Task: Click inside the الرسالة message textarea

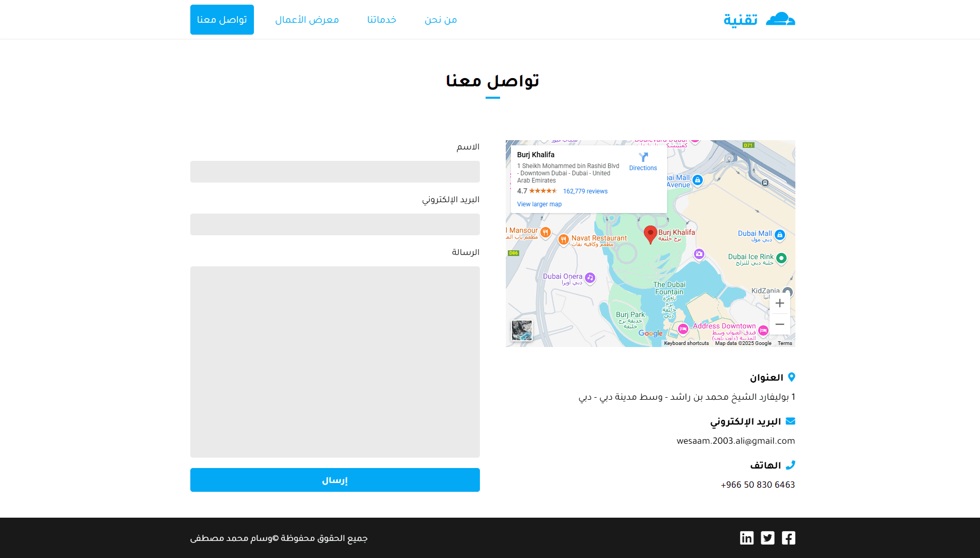Action: 335,362
